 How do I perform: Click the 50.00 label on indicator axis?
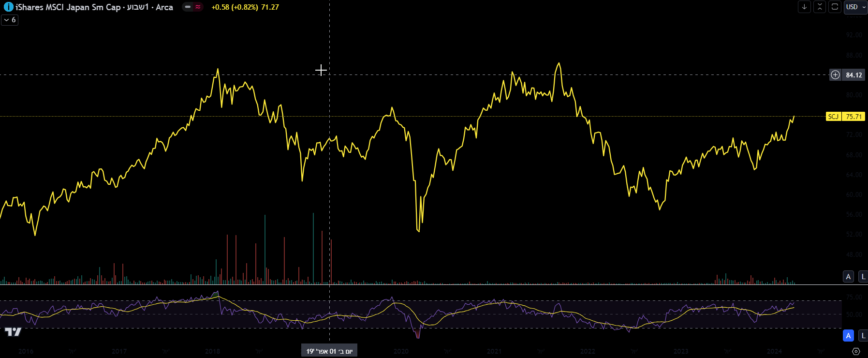[854, 314]
